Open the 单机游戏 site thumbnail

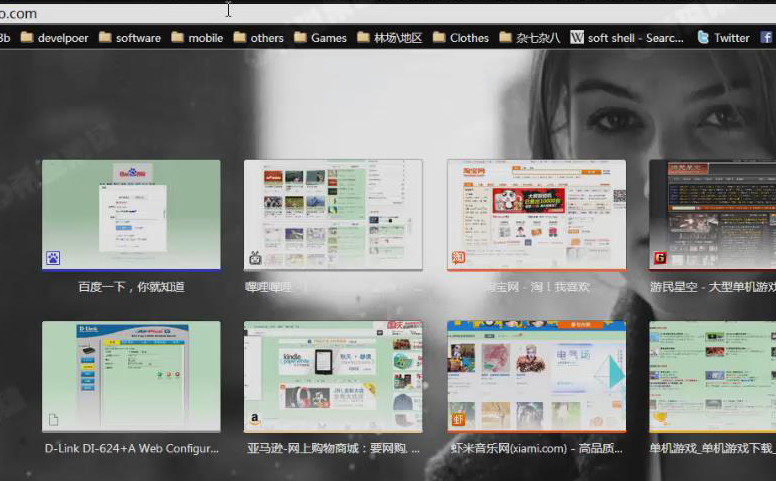712,376
